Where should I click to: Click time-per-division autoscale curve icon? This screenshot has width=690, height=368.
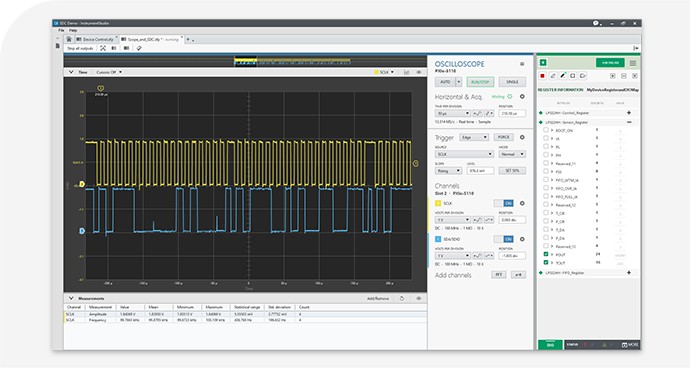click(477, 113)
